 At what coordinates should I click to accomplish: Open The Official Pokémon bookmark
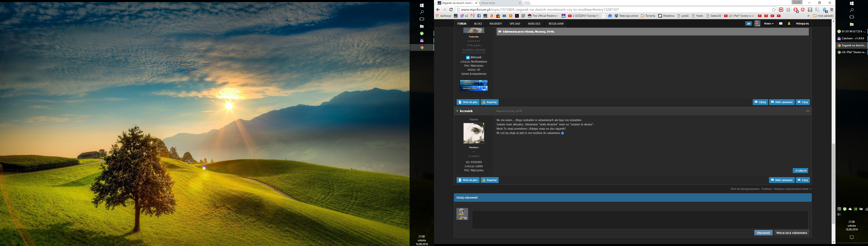click(x=543, y=16)
